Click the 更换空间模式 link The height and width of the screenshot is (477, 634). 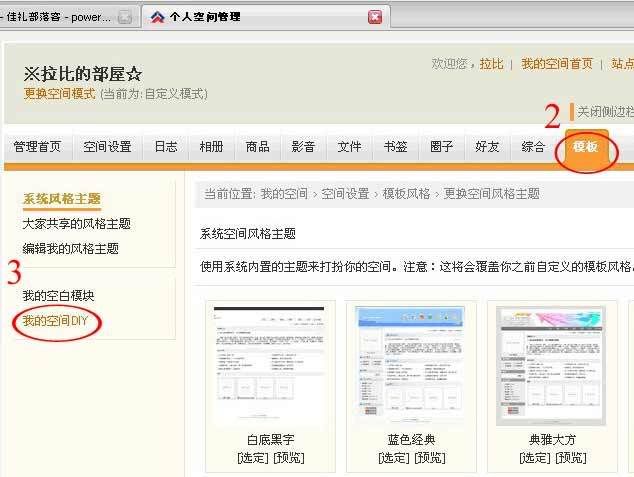click(x=59, y=93)
